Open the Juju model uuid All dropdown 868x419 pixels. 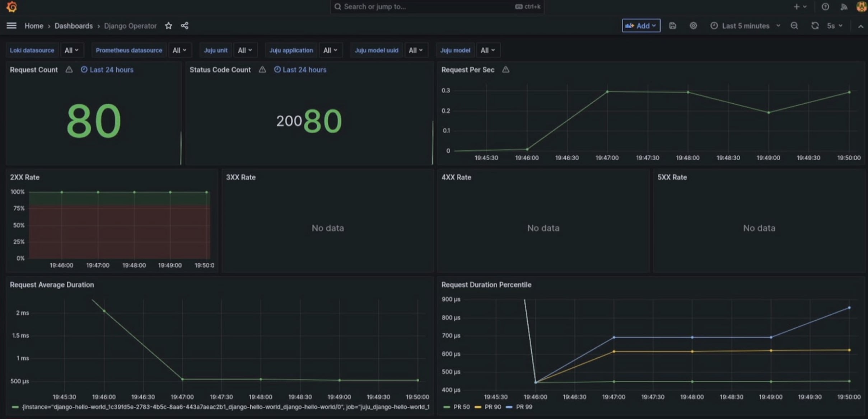[x=416, y=50]
